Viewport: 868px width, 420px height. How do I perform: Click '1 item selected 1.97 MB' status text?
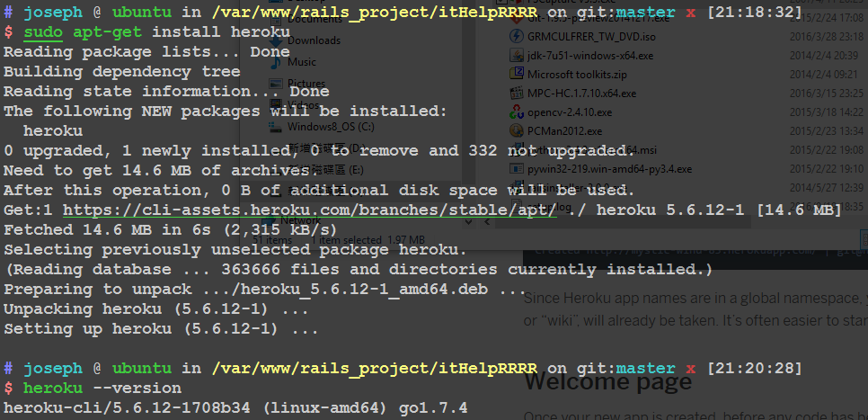click(x=368, y=240)
